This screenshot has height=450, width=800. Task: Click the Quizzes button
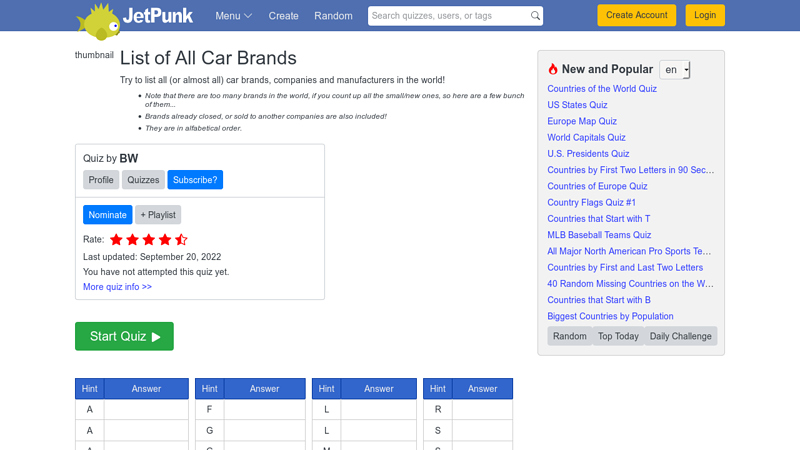click(x=143, y=180)
